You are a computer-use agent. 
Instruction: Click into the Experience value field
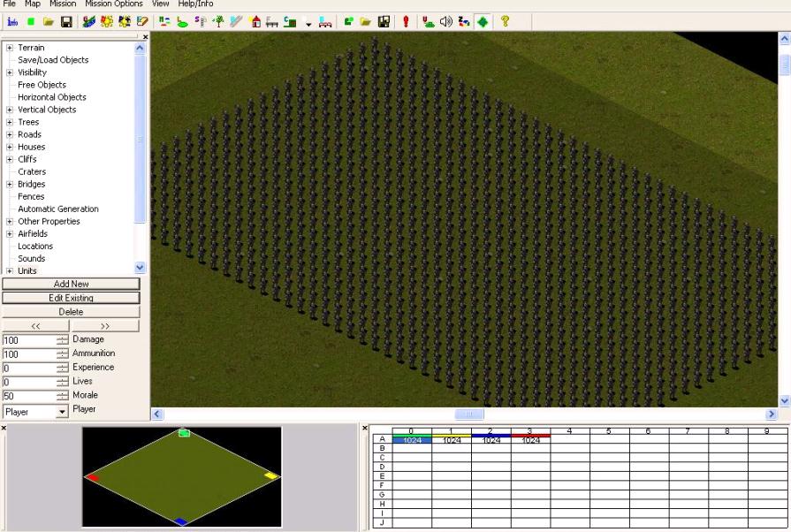(x=29, y=369)
